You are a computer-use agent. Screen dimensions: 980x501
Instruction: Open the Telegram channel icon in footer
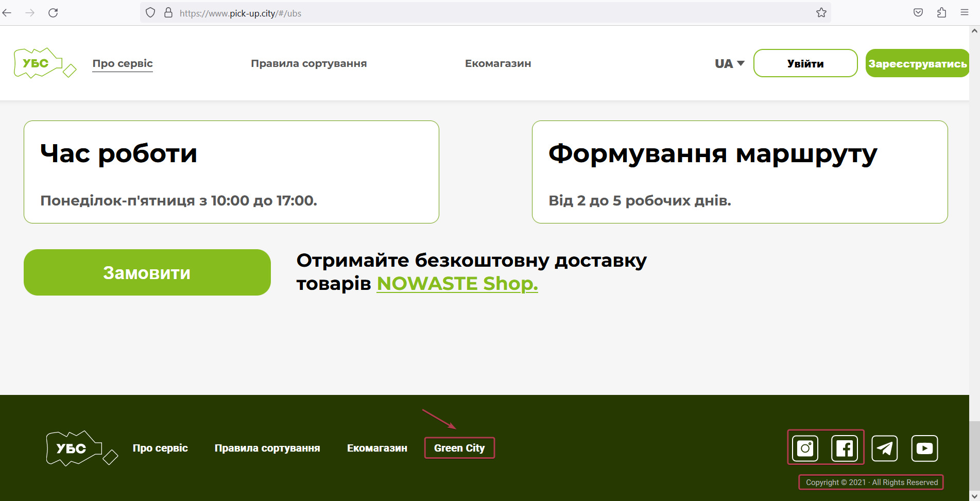tap(884, 448)
